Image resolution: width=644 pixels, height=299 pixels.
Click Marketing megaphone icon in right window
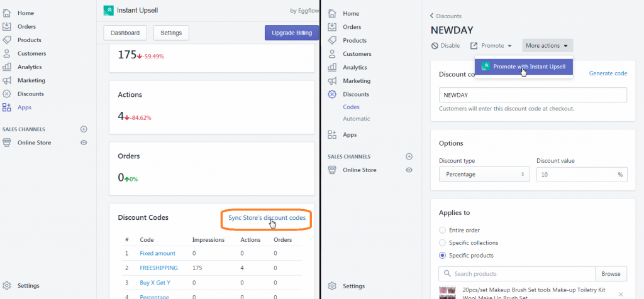332,81
